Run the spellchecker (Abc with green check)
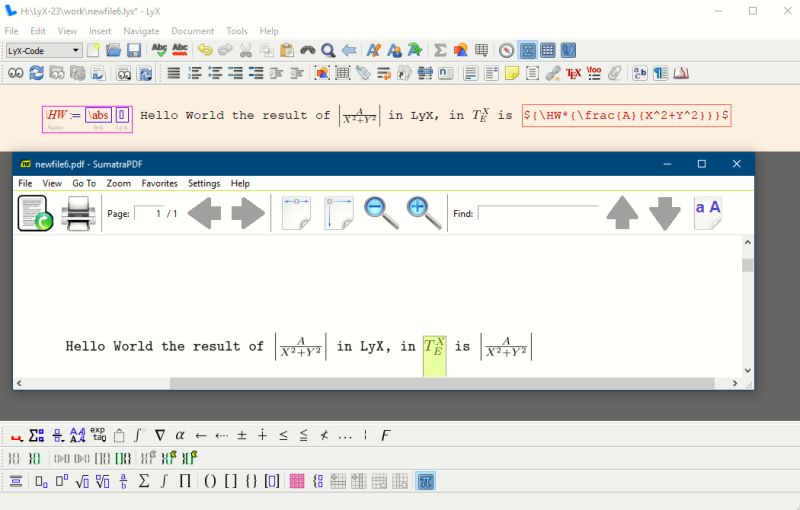800x510 pixels. pos(159,50)
